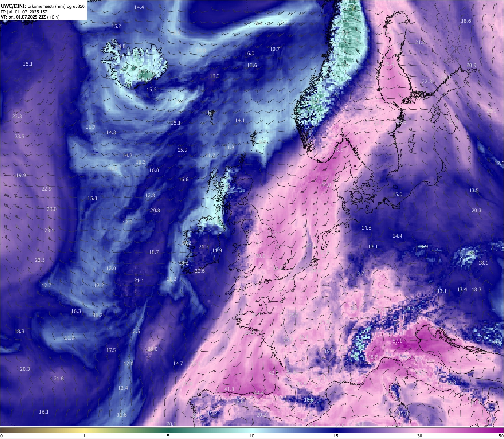Click the 12.7 value on the map
Viewport: 504px width, 439px height.
pyautogui.click(x=46, y=285)
